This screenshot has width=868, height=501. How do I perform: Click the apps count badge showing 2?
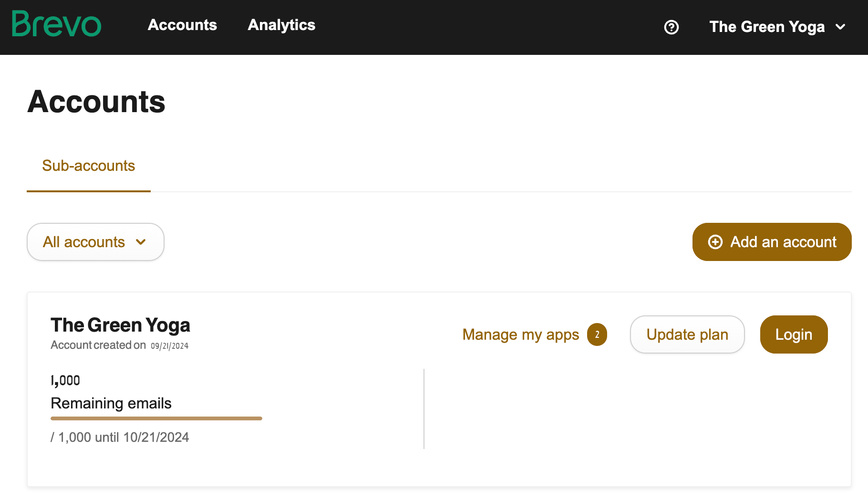(x=597, y=334)
